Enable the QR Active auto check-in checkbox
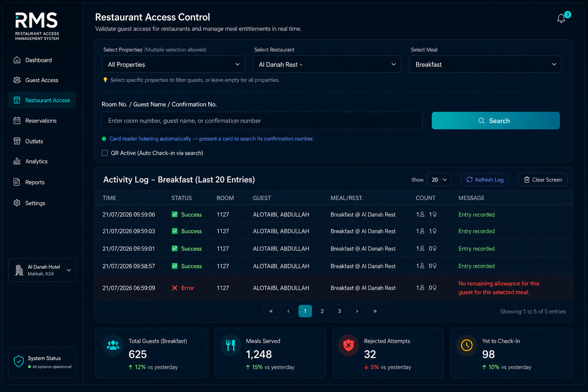 click(x=105, y=153)
